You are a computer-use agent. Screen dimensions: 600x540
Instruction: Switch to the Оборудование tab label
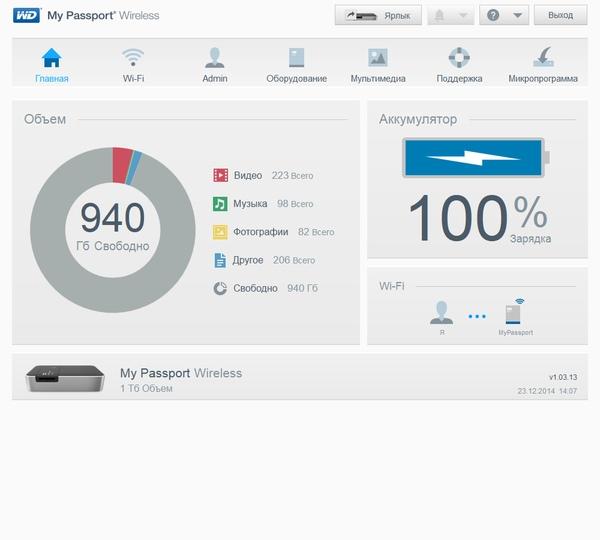point(297,78)
